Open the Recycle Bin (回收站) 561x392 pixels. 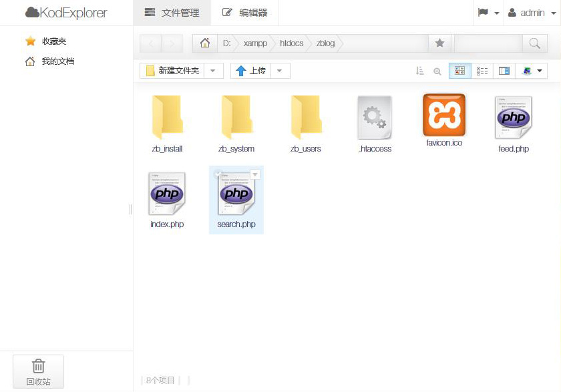[x=38, y=371]
